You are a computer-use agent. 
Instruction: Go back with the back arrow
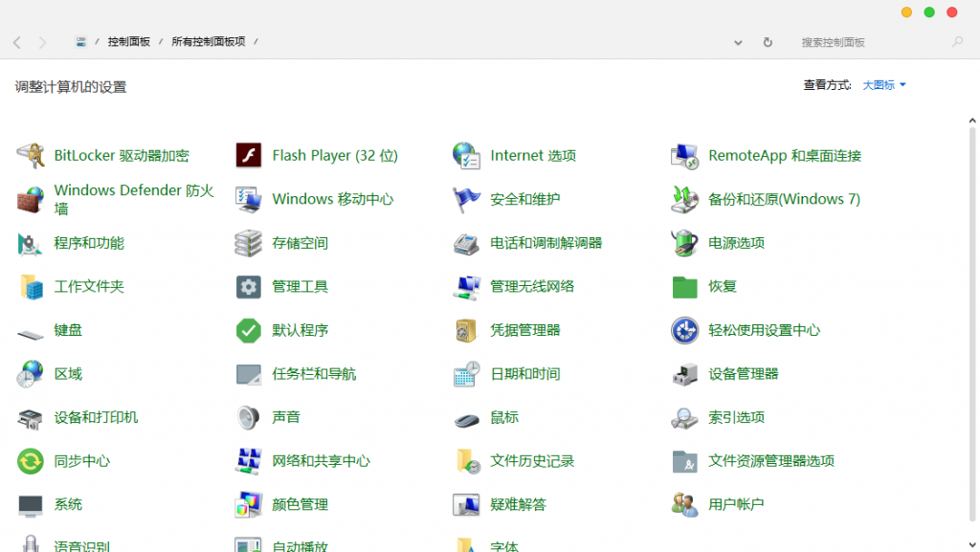17,42
